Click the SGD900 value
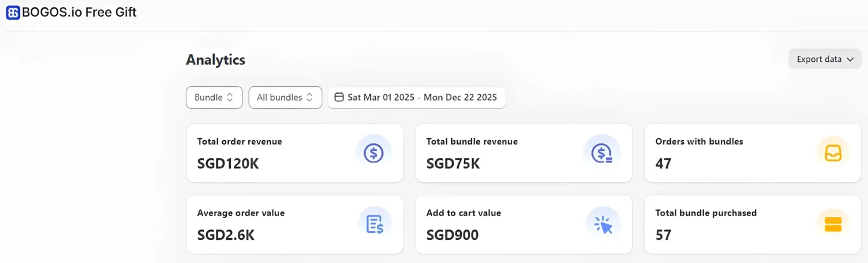 (x=453, y=235)
